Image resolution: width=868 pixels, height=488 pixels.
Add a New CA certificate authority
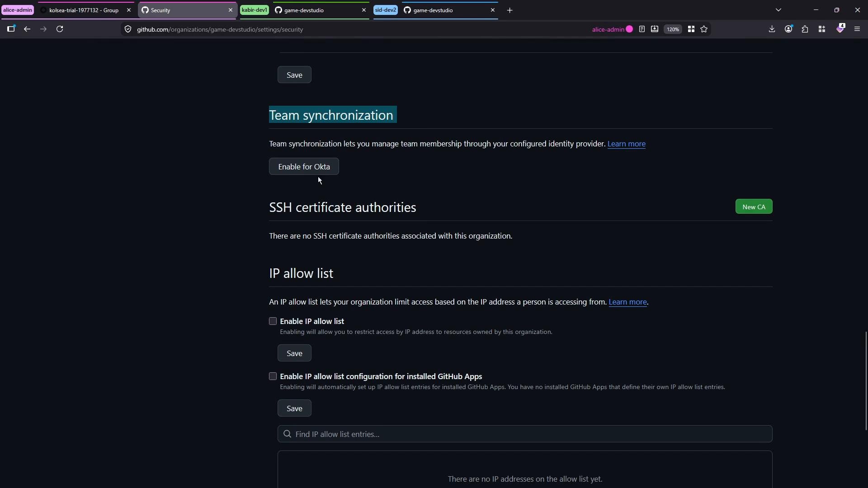point(754,207)
